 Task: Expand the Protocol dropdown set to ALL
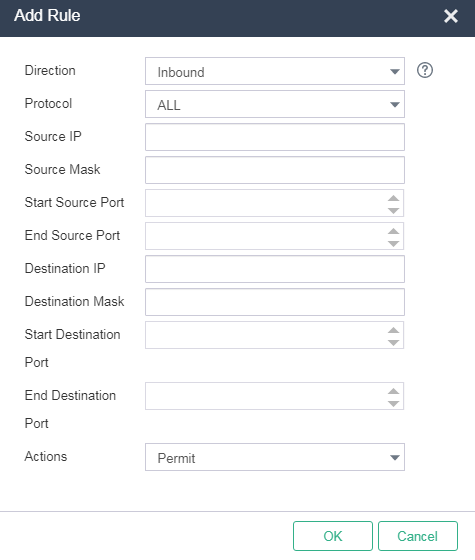click(x=275, y=104)
